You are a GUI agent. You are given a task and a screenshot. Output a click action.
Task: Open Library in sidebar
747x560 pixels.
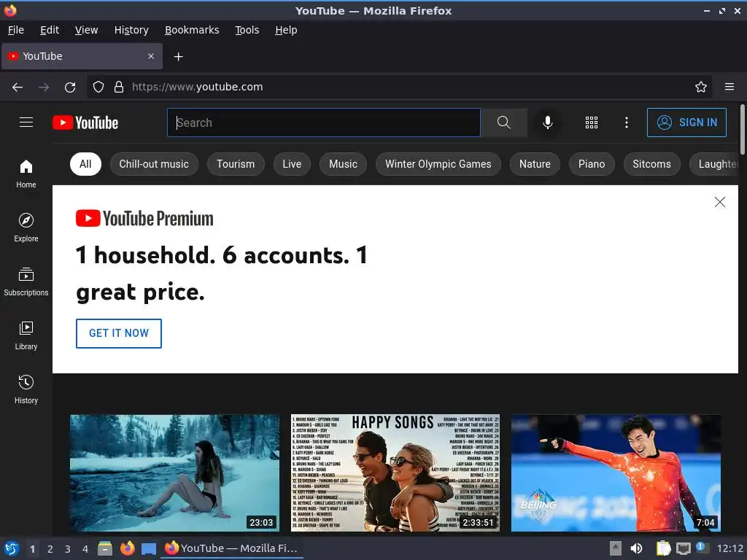26,335
